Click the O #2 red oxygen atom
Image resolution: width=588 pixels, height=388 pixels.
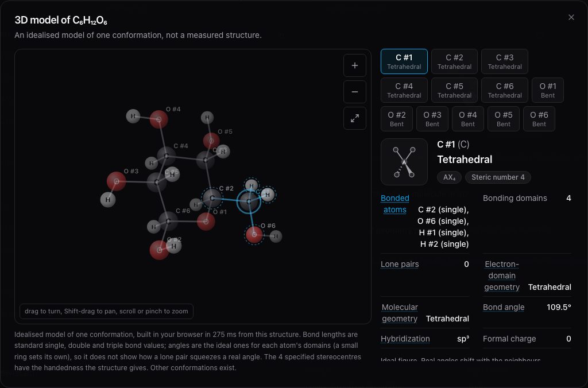tap(159, 250)
